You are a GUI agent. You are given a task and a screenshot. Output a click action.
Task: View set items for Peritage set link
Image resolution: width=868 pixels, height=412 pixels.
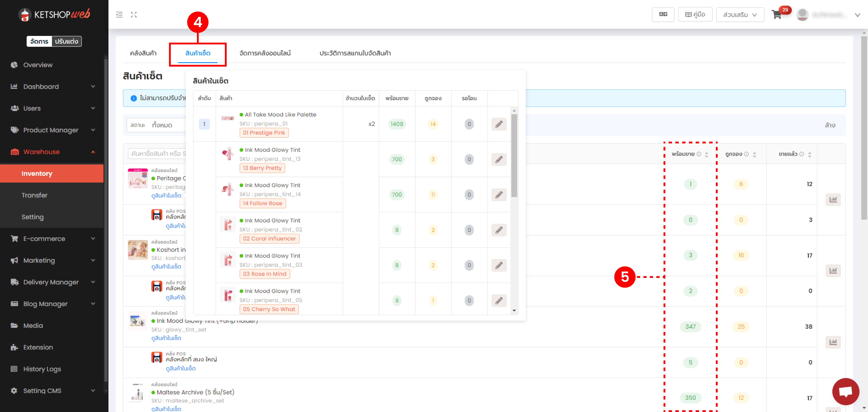(x=166, y=196)
